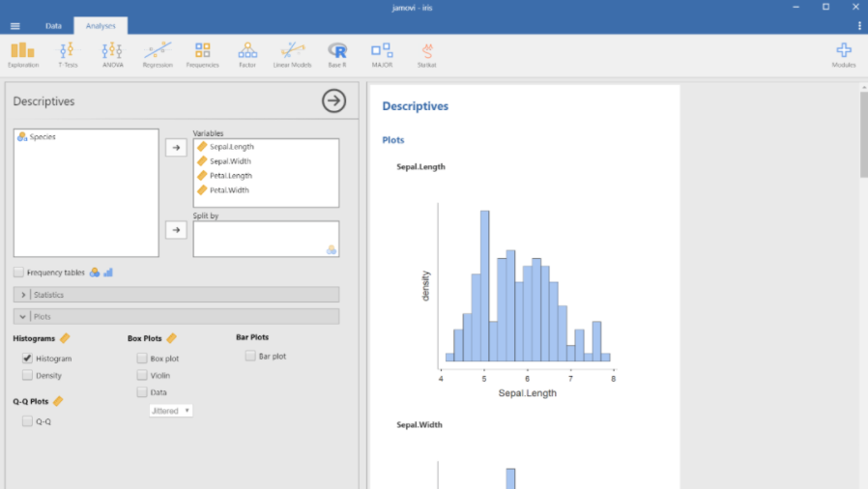Tick the Frequency tables checkbox
The image size is (868, 489).
tap(19, 273)
